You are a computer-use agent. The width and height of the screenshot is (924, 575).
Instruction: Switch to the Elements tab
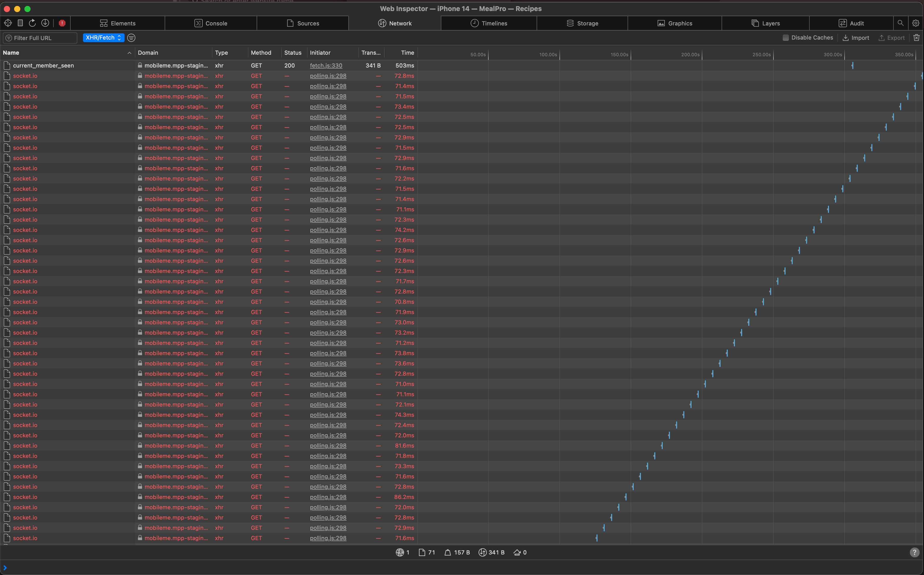click(x=118, y=23)
